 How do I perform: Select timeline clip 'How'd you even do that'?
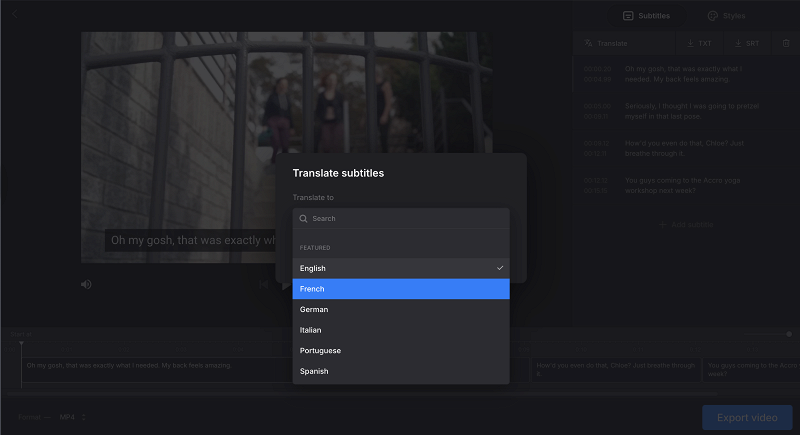point(616,370)
